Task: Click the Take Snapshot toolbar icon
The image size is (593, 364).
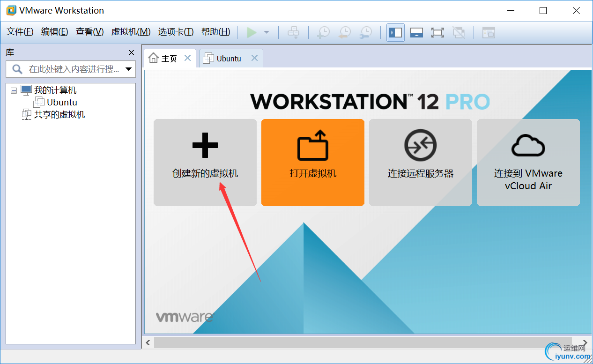Action: (323, 32)
